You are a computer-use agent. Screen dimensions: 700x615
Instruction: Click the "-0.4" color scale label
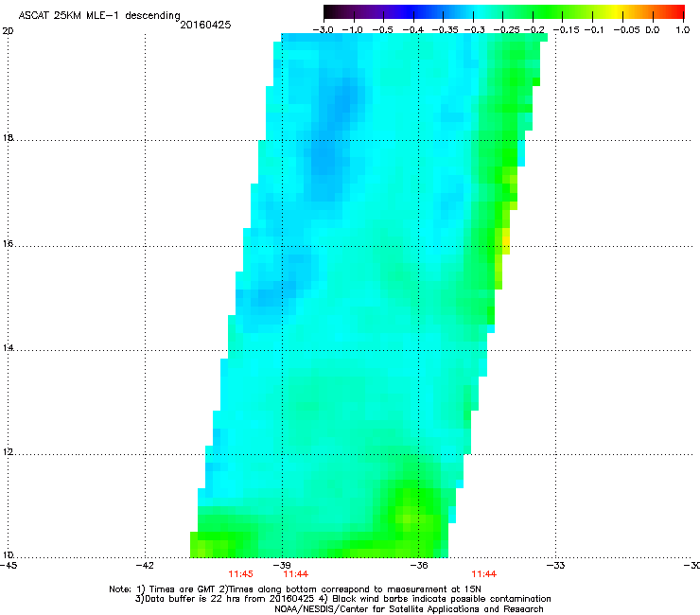click(x=413, y=30)
